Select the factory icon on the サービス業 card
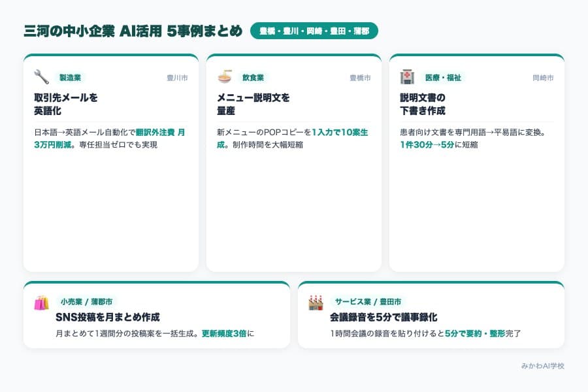588x392 pixels. click(x=316, y=302)
